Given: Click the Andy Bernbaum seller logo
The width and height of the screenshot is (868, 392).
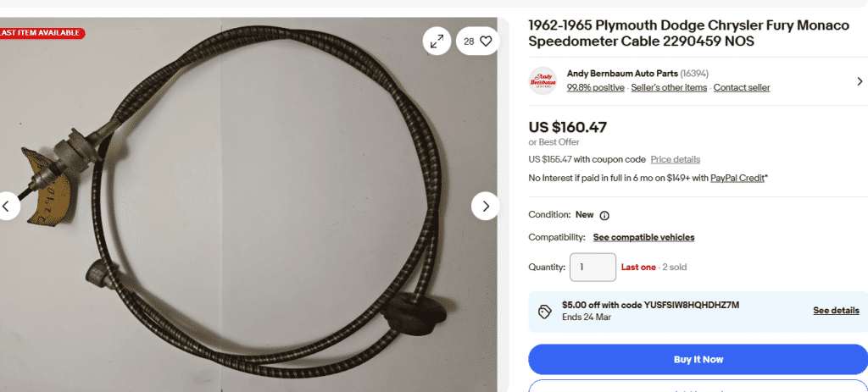Looking at the screenshot, I should click(x=542, y=81).
